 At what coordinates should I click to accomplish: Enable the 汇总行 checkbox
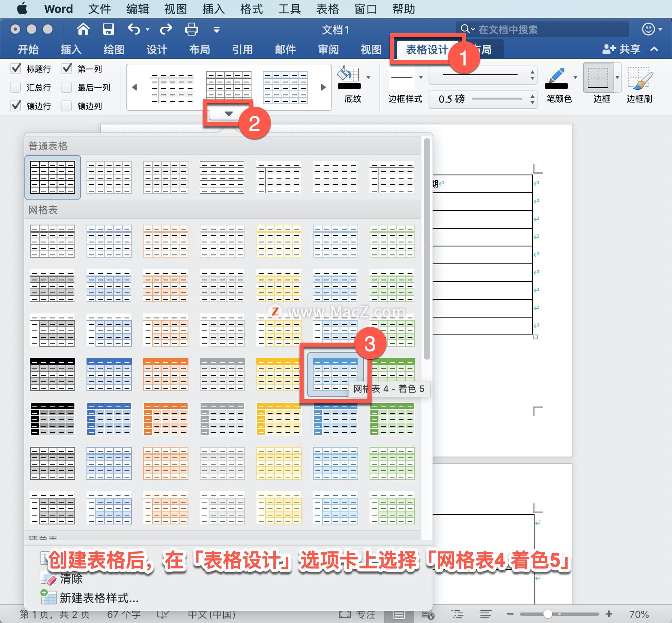[16, 87]
